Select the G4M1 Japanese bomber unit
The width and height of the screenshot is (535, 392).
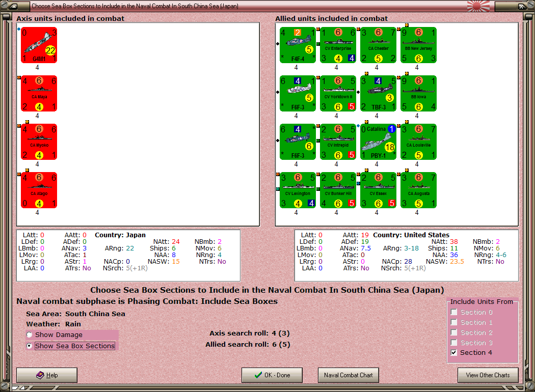point(39,45)
